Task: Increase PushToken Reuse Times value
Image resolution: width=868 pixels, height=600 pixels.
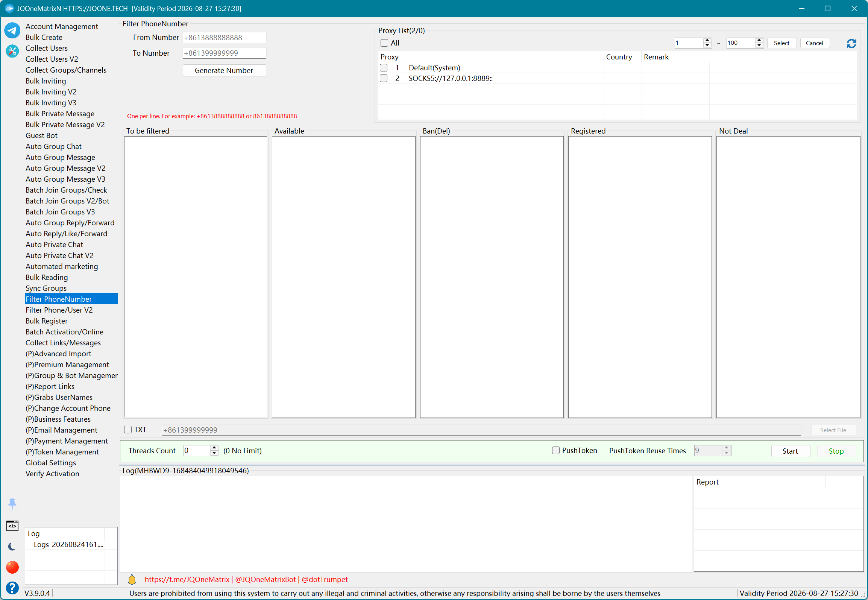Action: [727, 448]
